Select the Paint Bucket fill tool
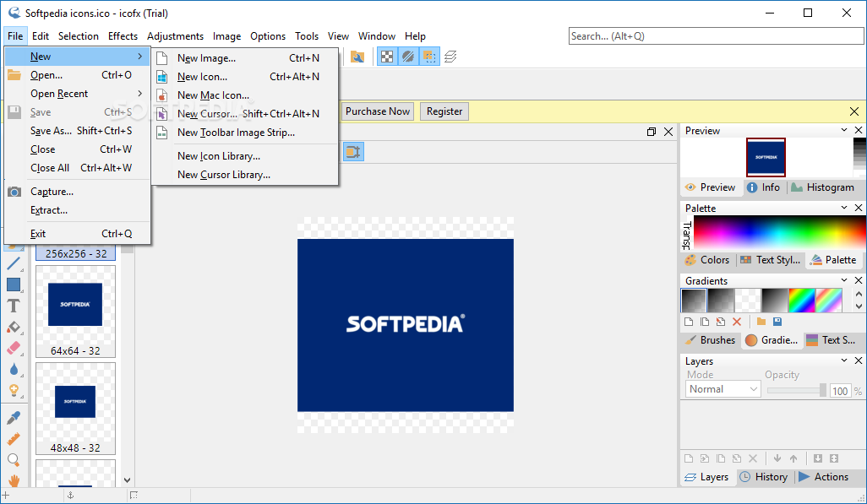This screenshot has width=867, height=504. click(14, 328)
